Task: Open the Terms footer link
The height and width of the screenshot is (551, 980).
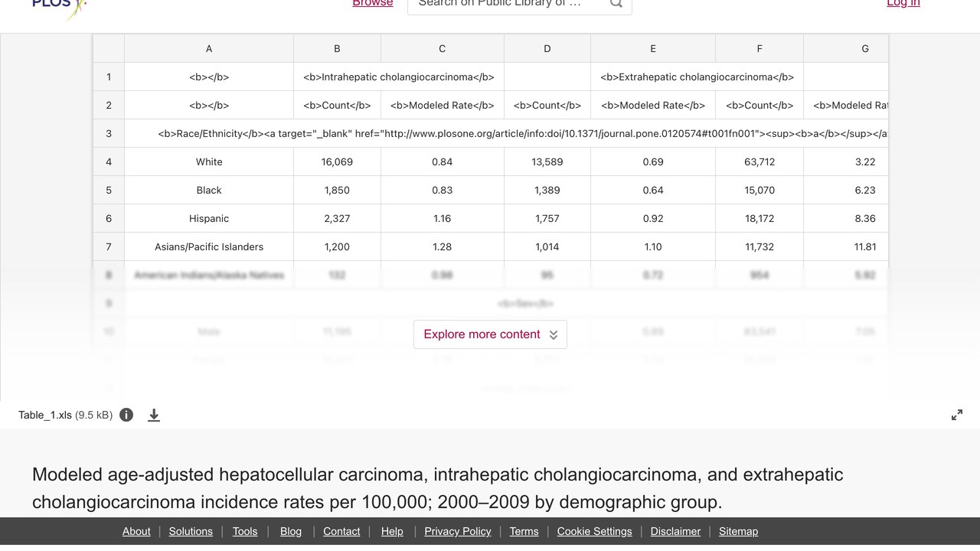Action: coord(524,531)
